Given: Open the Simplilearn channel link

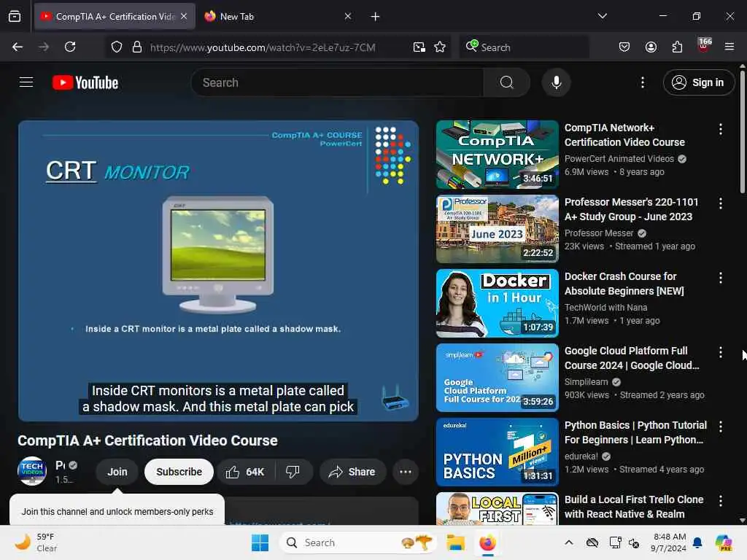Looking at the screenshot, I should point(586,382).
